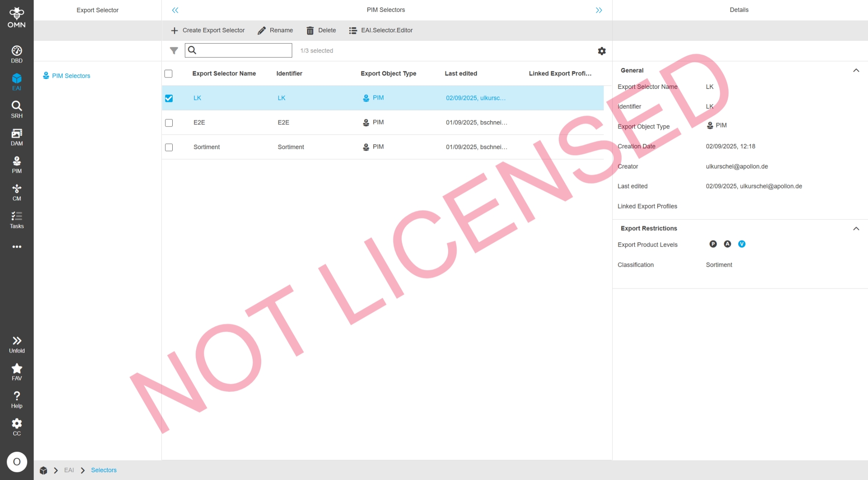
Task: Open the CM module icon
Action: (x=17, y=192)
